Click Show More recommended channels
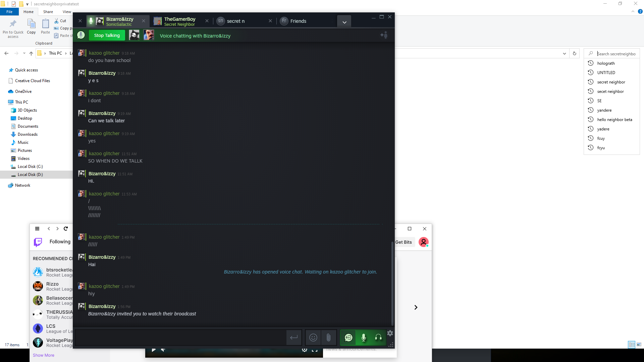This screenshot has height=362, width=644. click(44, 355)
